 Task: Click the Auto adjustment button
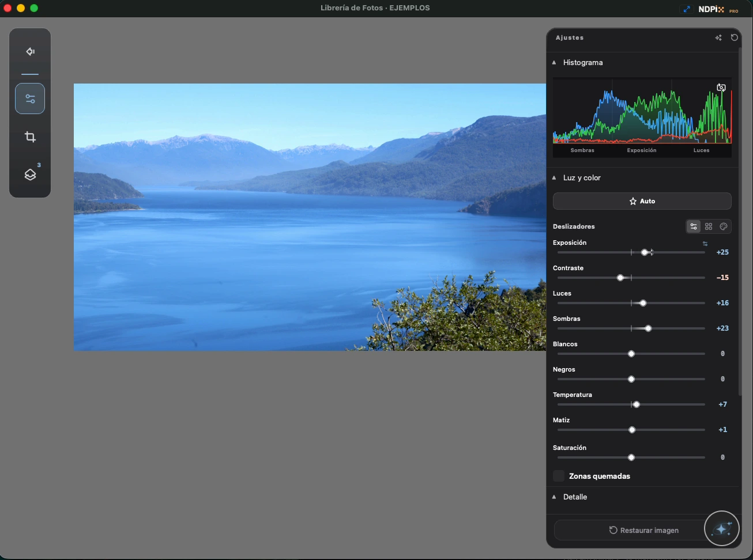642,201
